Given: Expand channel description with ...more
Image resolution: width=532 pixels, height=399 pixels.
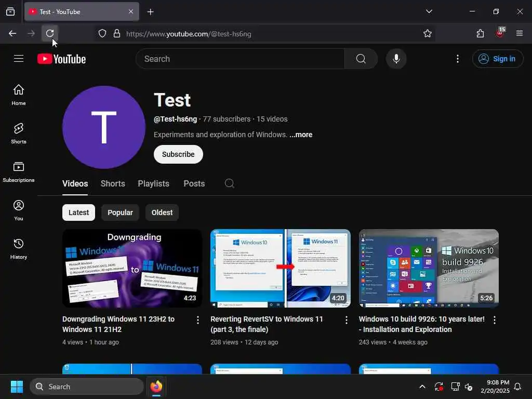Looking at the screenshot, I should (301, 135).
